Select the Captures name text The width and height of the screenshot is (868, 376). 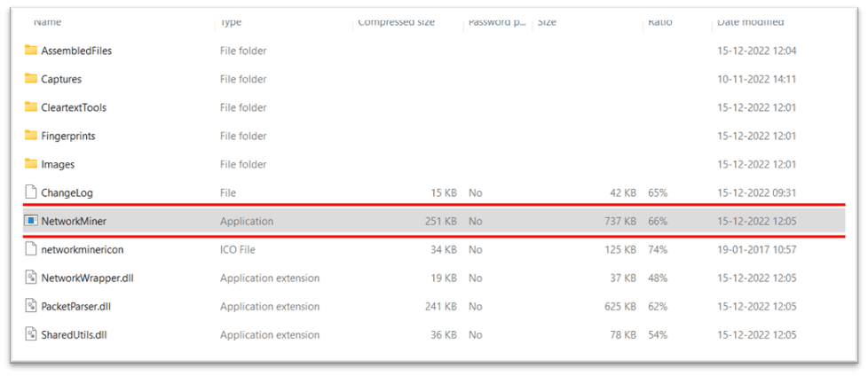point(61,79)
